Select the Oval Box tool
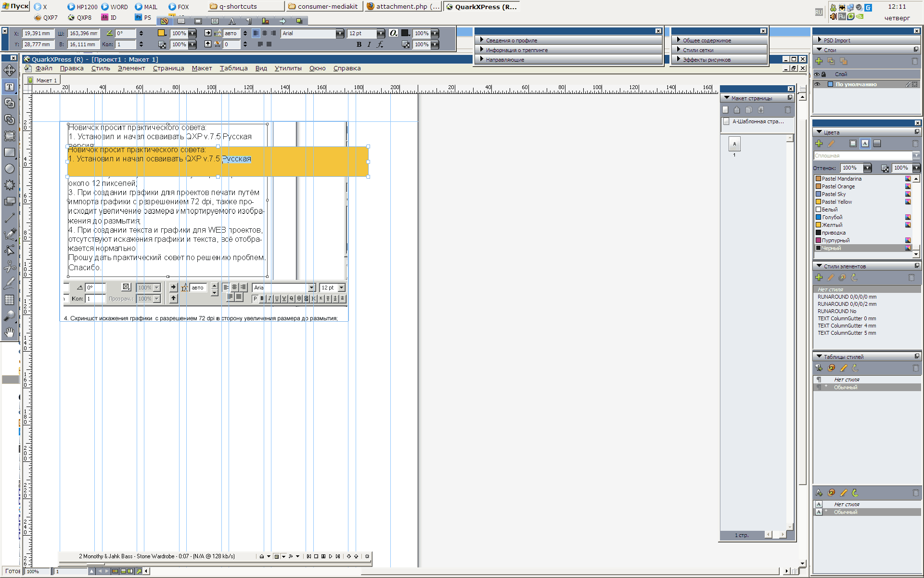 pyautogui.click(x=9, y=169)
